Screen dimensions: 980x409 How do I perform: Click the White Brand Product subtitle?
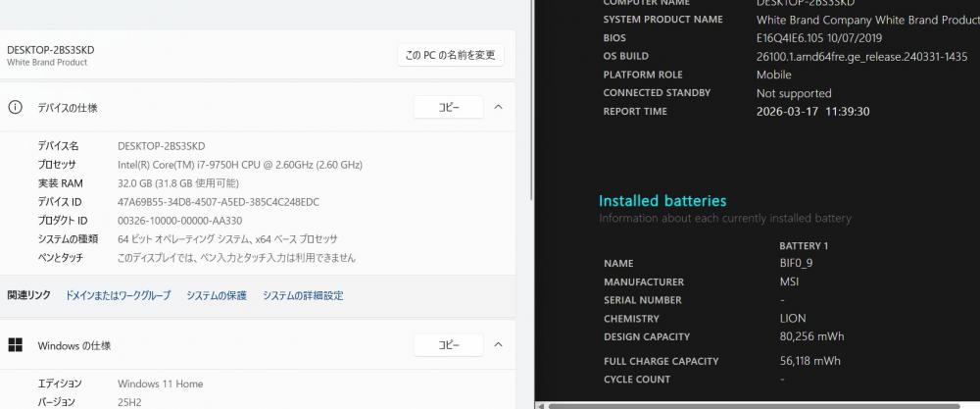click(x=47, y=63)
